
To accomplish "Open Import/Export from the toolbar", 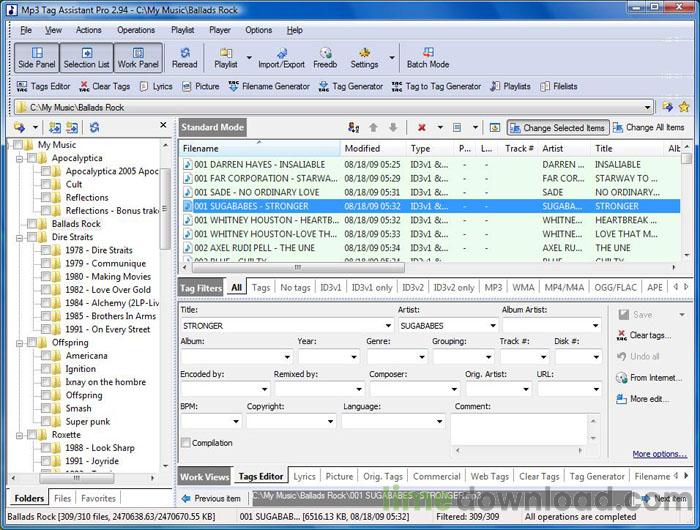I will tap(281, 57).
